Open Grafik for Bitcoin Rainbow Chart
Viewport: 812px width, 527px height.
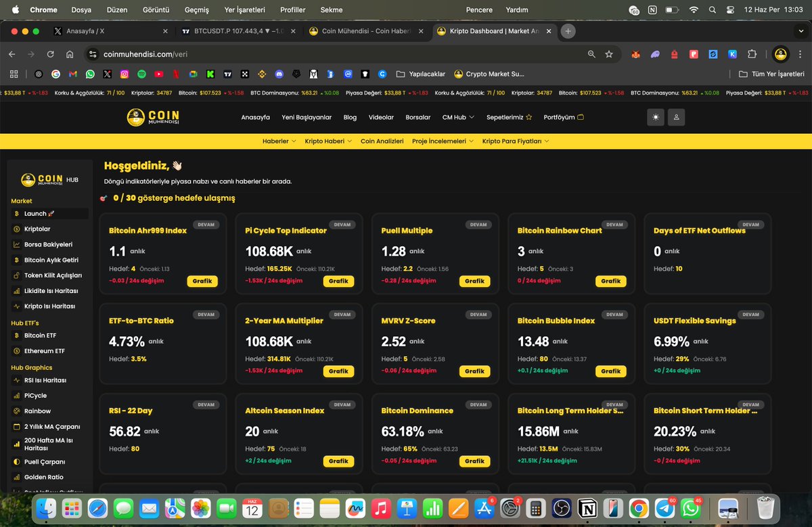click(x=610, y=281)
